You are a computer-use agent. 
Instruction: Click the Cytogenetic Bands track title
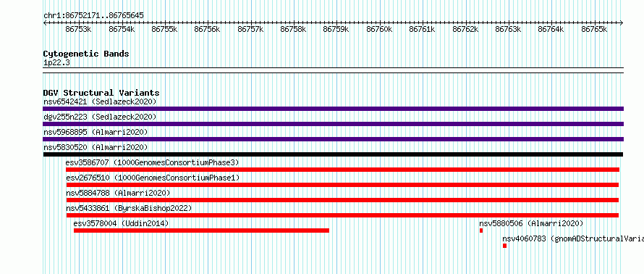tap(86, 54)
